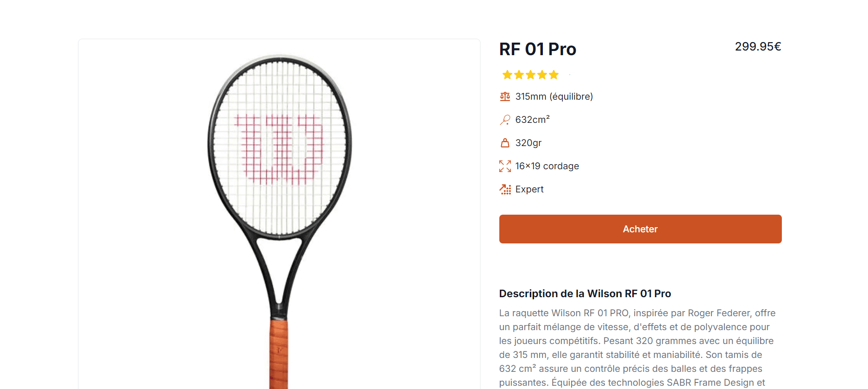The height and width of the screenshot is (389, 868).
Task: Click the Description de la Wilson RF 01 Pro heading
Action: [x=585, y=293]
